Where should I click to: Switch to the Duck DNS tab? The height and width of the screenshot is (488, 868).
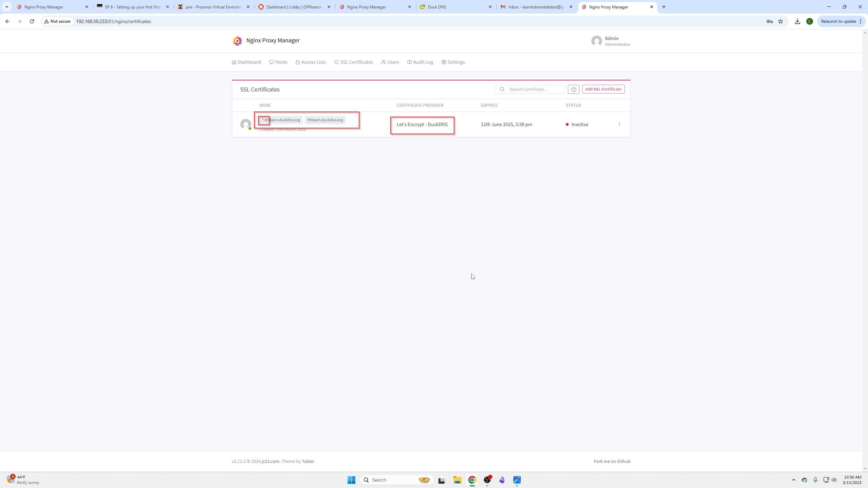[456, 7]
